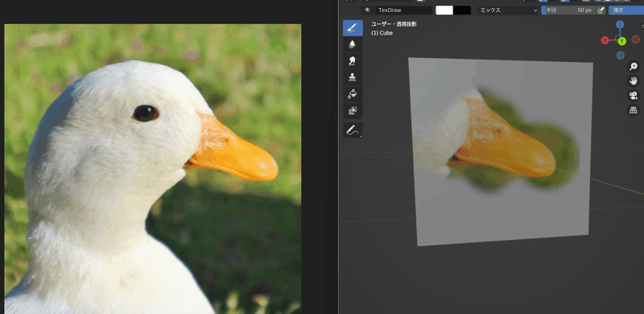Switch perspective/orthographic with grid icon
The image size is (644, 314).
click(x=634, y=109)
